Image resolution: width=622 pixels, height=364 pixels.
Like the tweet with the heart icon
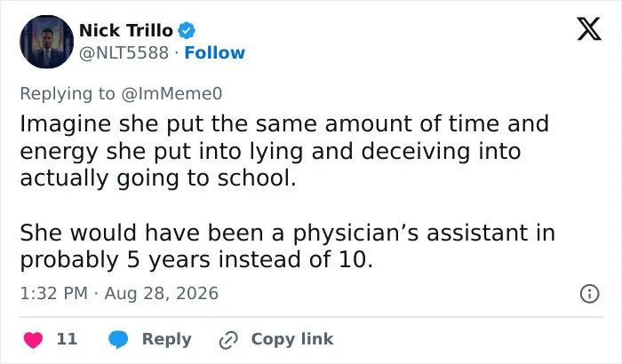tap(34, 340)
